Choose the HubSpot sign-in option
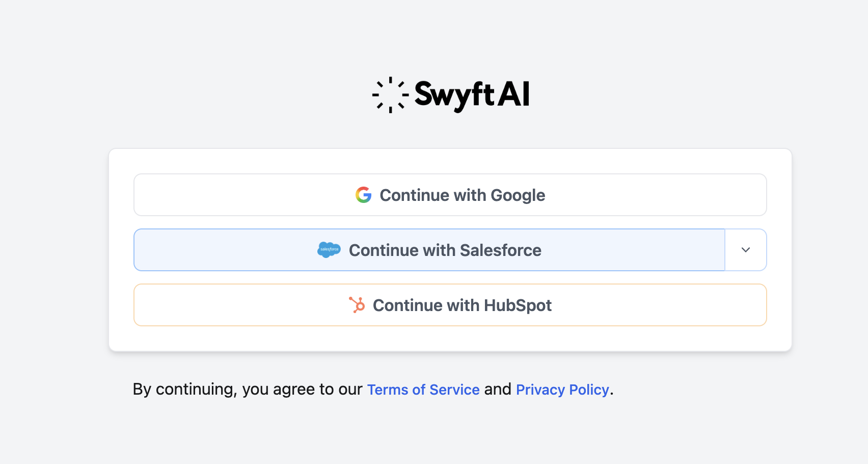The height and width of the screenshot is (464, 868). click(450, 305)
